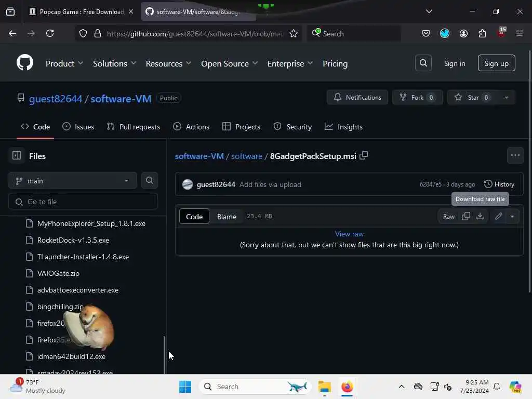532x399 pixels.
Task: Click the Notifications button
Action: pos(357,97)
